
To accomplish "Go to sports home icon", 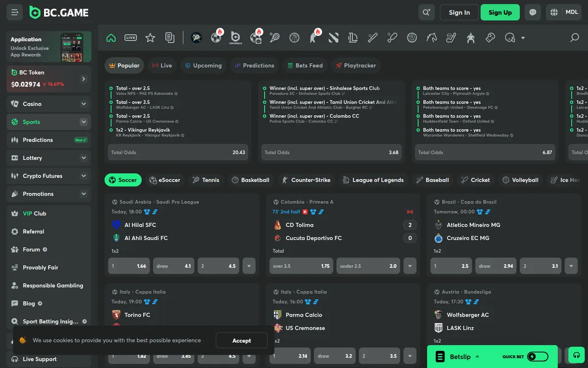I will pos(111,38).
